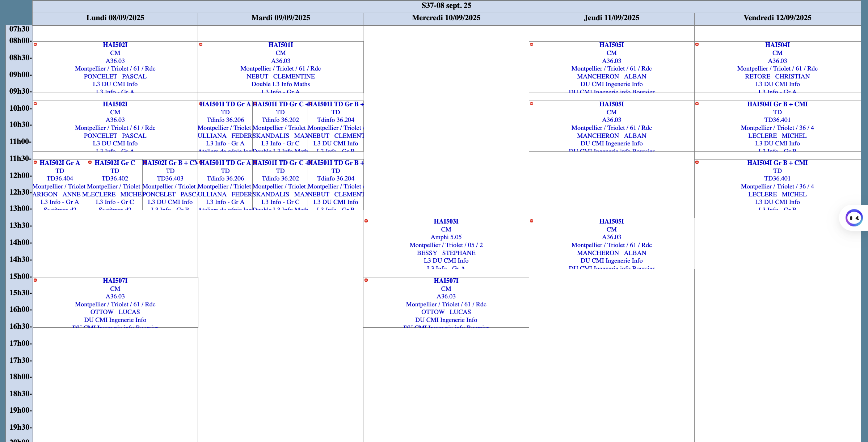868x442 pixels.
Task: Click Amphi 5.05 room text
Action: click(x=446, y=237)
